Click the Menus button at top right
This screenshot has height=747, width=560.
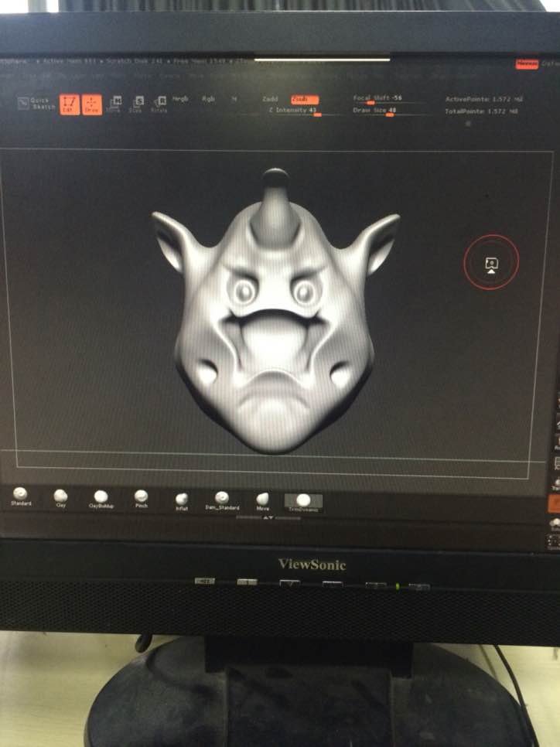coord(527,64)
